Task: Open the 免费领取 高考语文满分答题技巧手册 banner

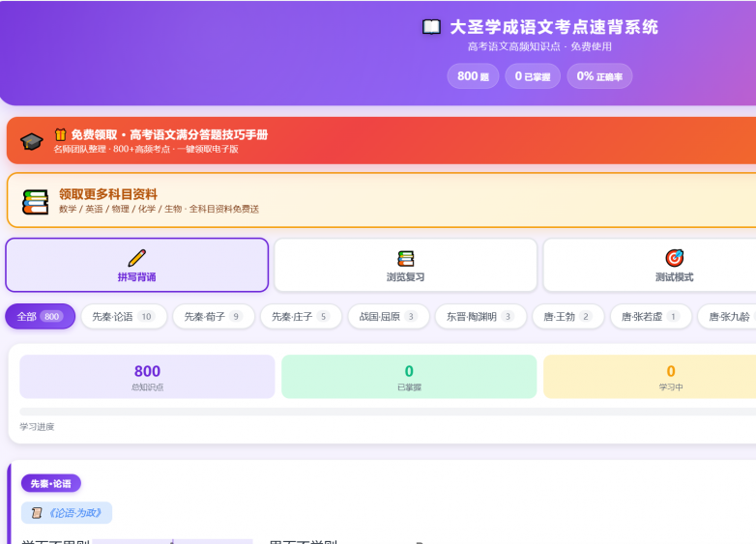Action: tap(381, 141)
